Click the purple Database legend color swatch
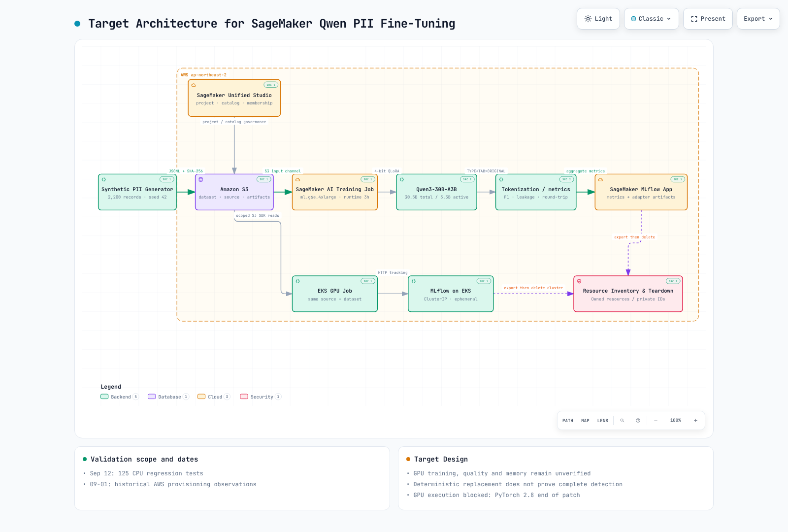Screen dimensions: 788x532 pyautogui.click(x=152, y=397)
